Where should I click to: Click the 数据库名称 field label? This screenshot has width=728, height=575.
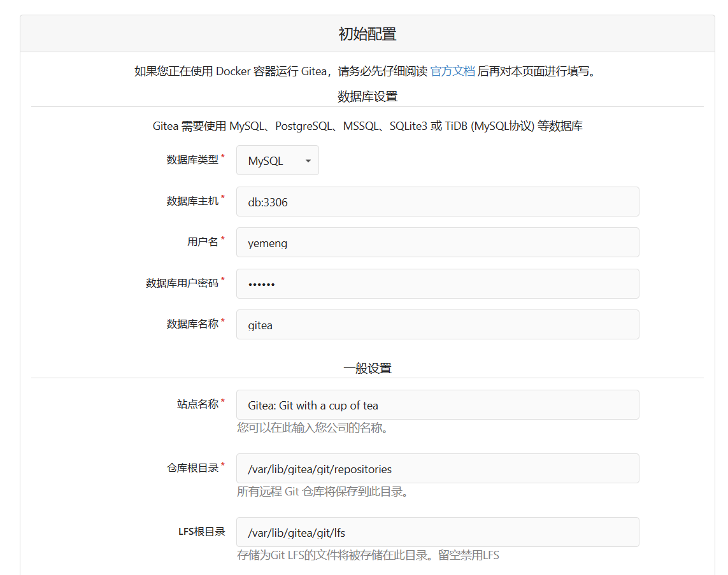[x=192, y=324]
